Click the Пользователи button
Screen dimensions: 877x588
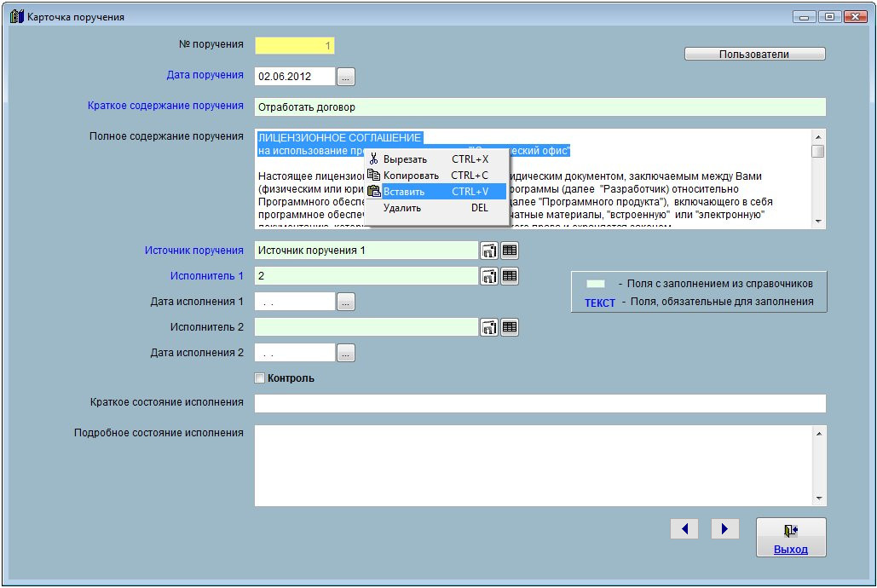tap(754, 55)
